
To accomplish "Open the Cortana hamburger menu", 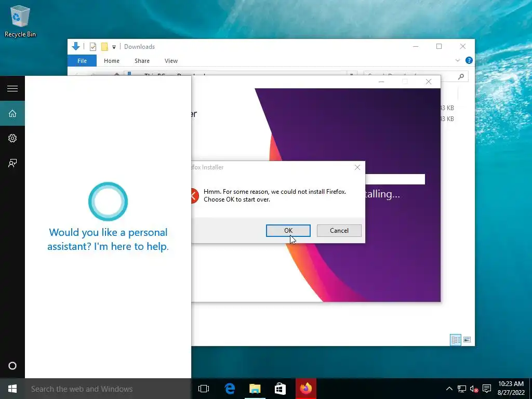I will (x=12, y=88).
